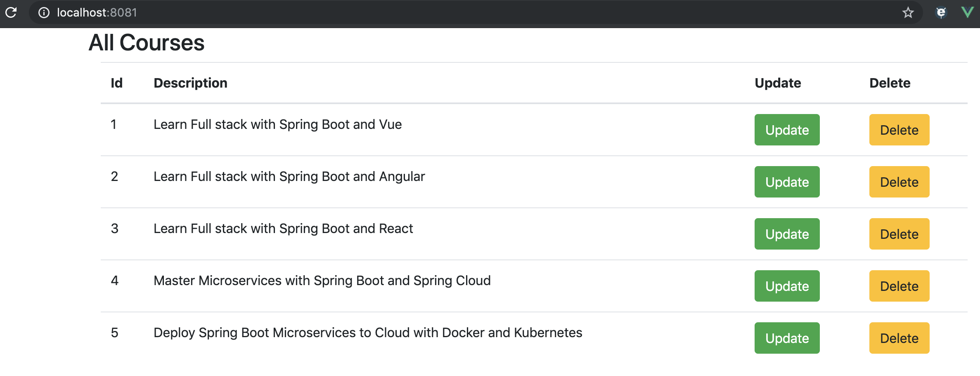Image resolution: width=980 pixels, height=376 pixels.
Task: Open the browser extension icon beside the star
Action: (941, 13)
